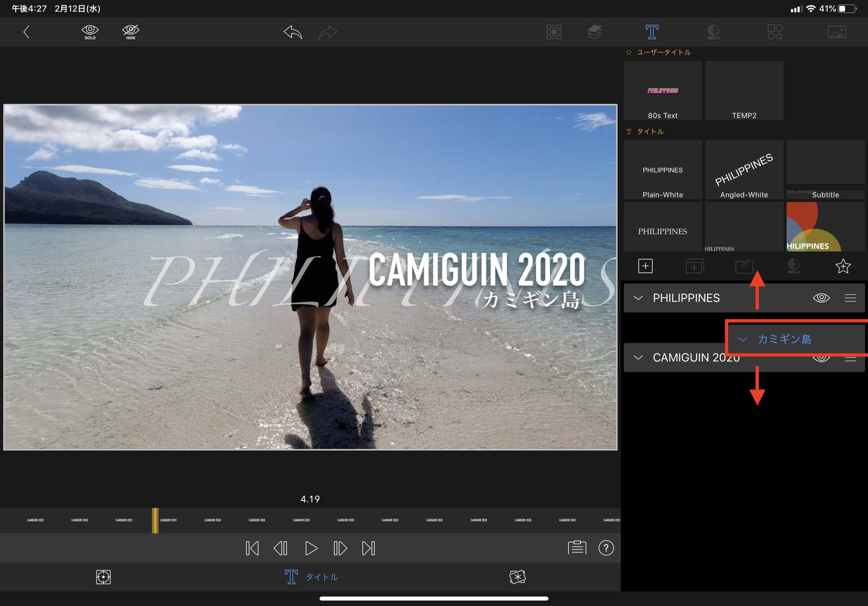
Task: Tap the back arrow in top toolbar
Action: pos(26,32)
